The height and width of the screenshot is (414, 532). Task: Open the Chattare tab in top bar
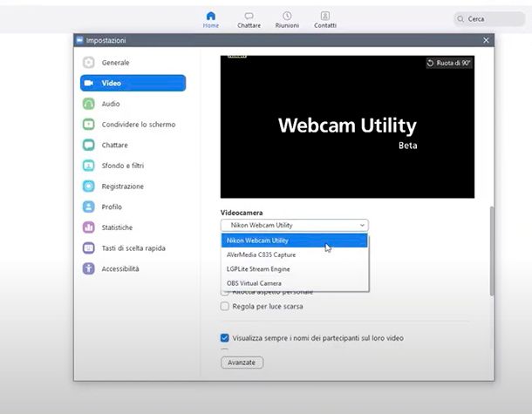(x=249, y=20)
